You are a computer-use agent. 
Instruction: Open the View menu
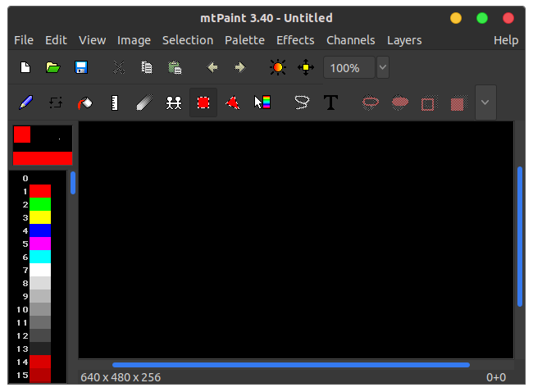(x=92, y=40)
